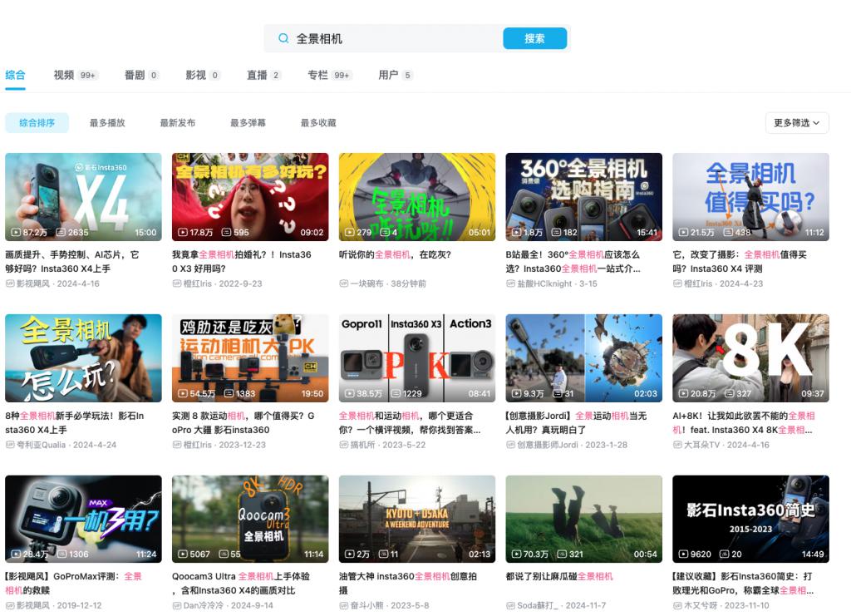
Task: Click the uploader icon beside 大耳朵TV
Action: point(677,445)
